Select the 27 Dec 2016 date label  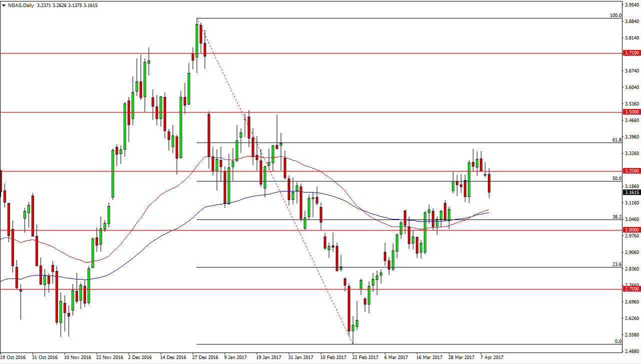point(206,357)
